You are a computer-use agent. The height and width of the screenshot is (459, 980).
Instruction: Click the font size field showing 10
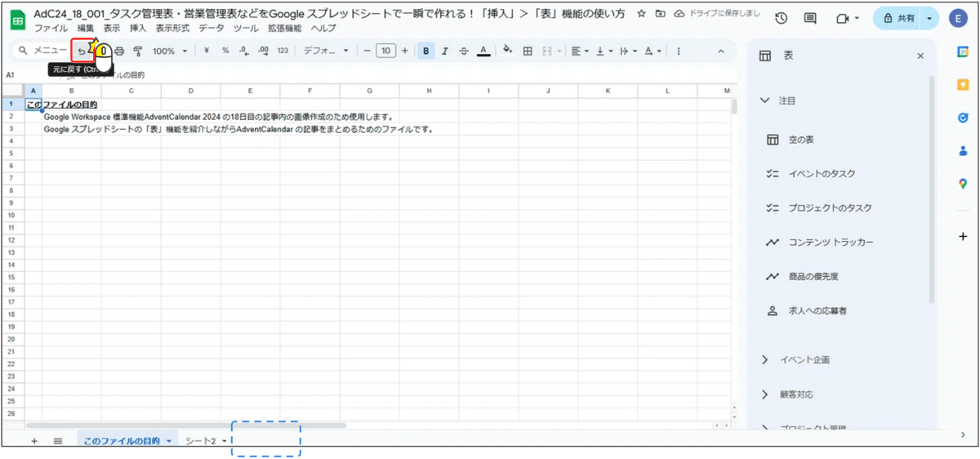(386, 51)
